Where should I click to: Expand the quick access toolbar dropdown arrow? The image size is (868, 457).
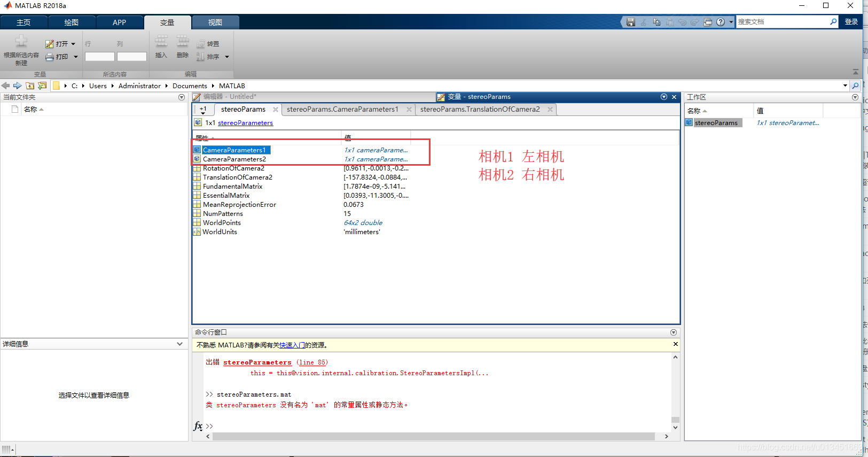coord(731,22)
